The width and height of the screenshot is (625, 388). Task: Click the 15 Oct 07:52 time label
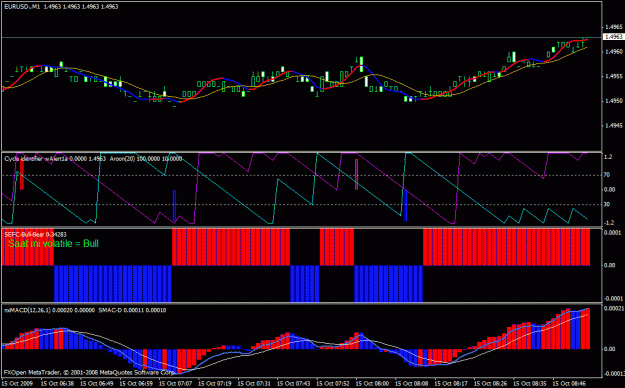(333, 383)
